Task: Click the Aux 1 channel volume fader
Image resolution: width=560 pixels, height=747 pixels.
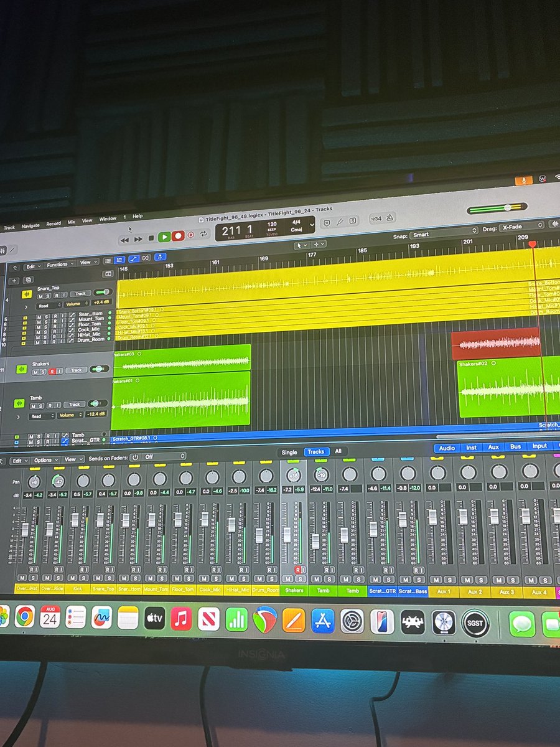Action: click(432, 517)
